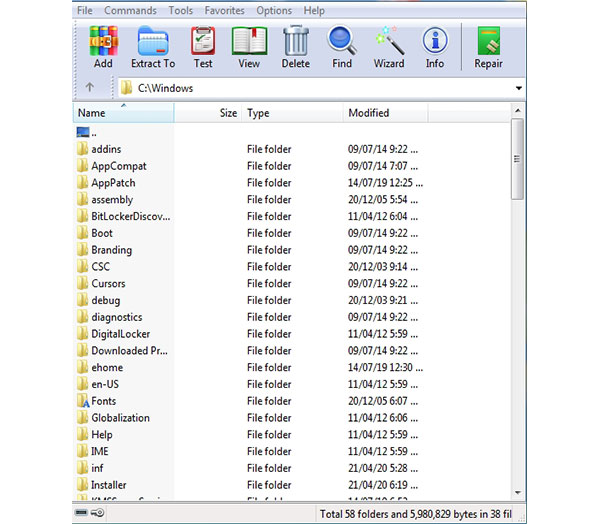The image size is (600, 524).
Task: Open the Favorites menu
Action: click(224, 10)
